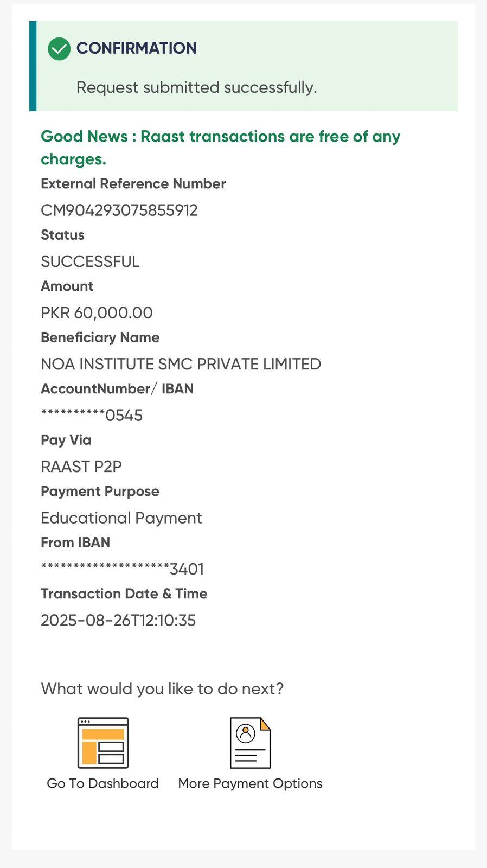Image resolution: width=487 pixels, height=868 pixels.
Task: Click the More Payment Options document icon
Action: [250, 743]
